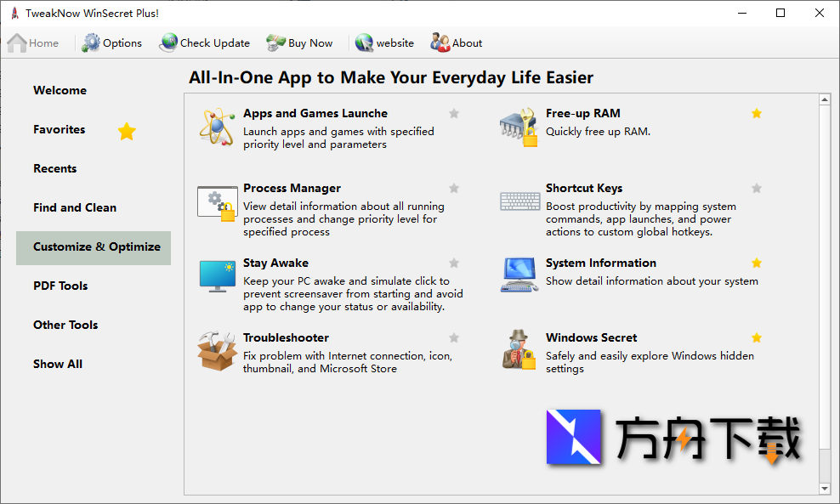Select the Welcome sidebar entry
The image size is (840, 504).
[60, 90]
